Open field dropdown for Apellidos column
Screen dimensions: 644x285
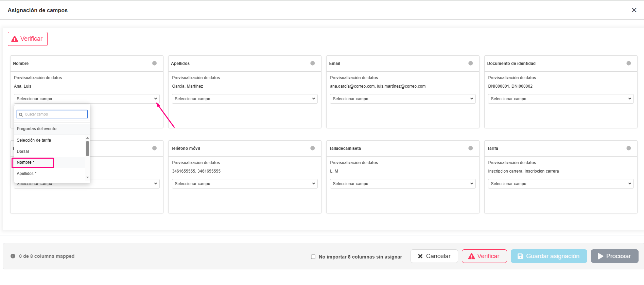(x=245, y=99)
